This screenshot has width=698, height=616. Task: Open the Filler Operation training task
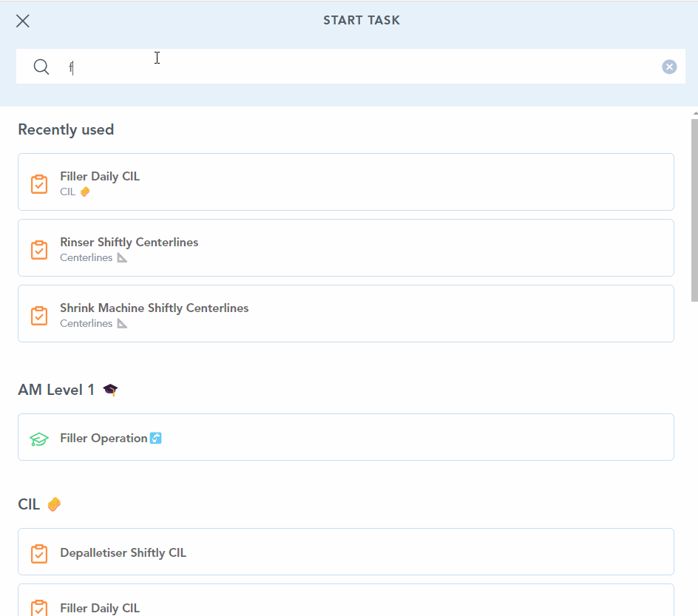point(345,437)
